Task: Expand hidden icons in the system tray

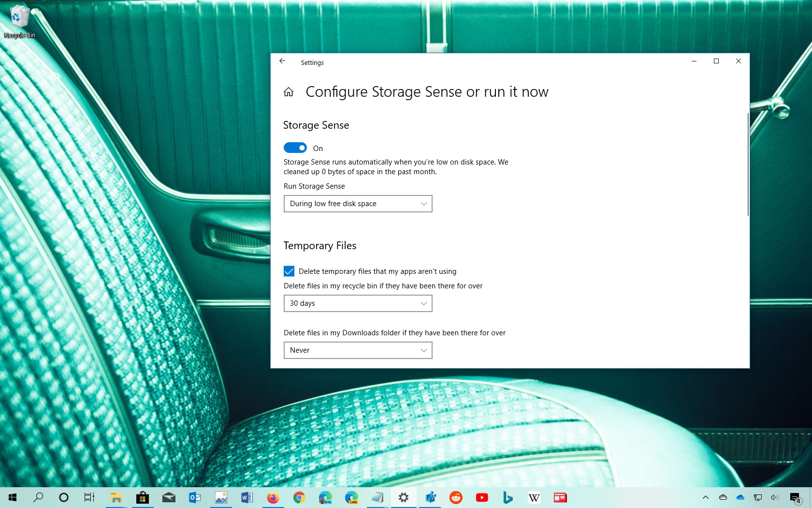Action: coord(705,497)
